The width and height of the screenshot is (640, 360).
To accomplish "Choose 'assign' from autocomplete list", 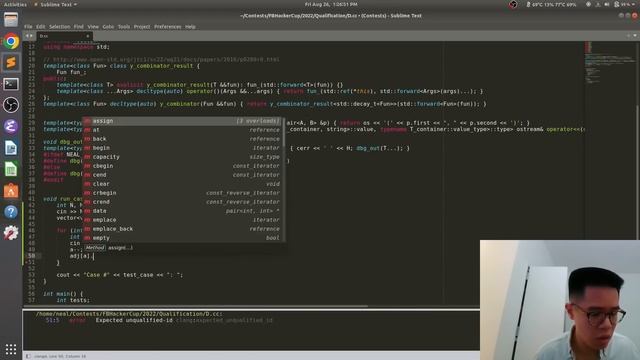I will pos(183,121).
